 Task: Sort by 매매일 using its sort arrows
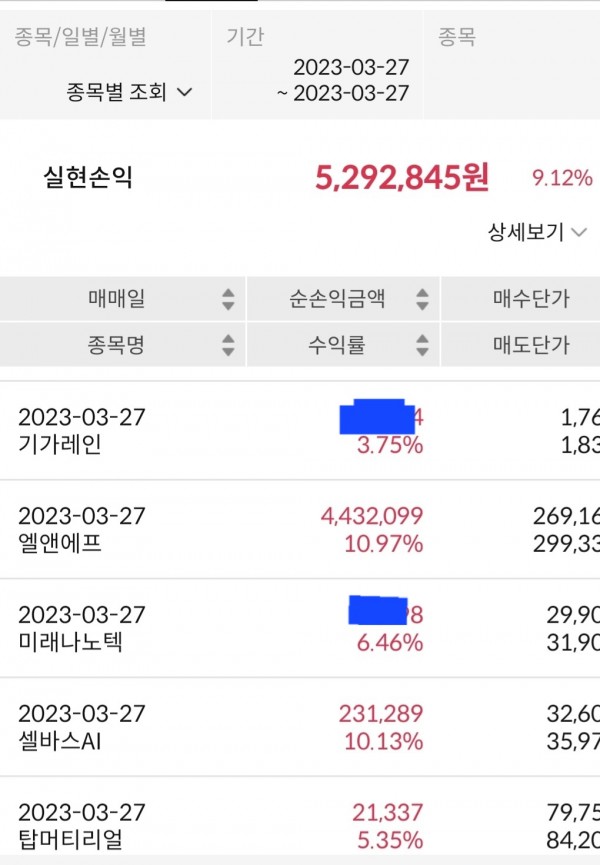(x=228, y=298)
